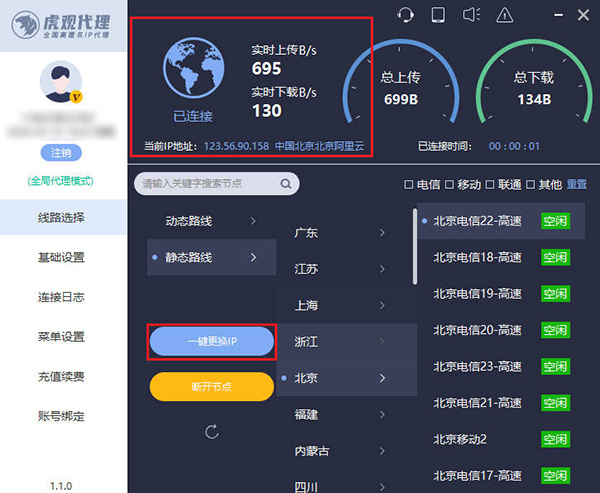Select node 北京电信22-高速
This screenshot has width=600, height=493.
tap(501, 221)
